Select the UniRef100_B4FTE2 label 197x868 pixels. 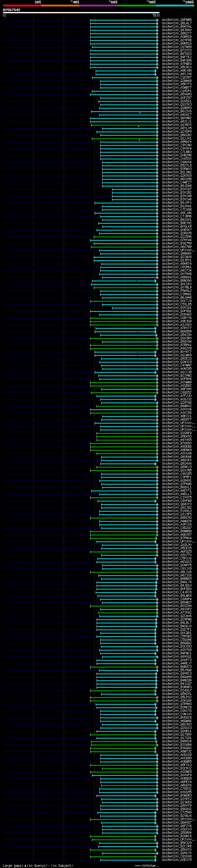point(177,57)
